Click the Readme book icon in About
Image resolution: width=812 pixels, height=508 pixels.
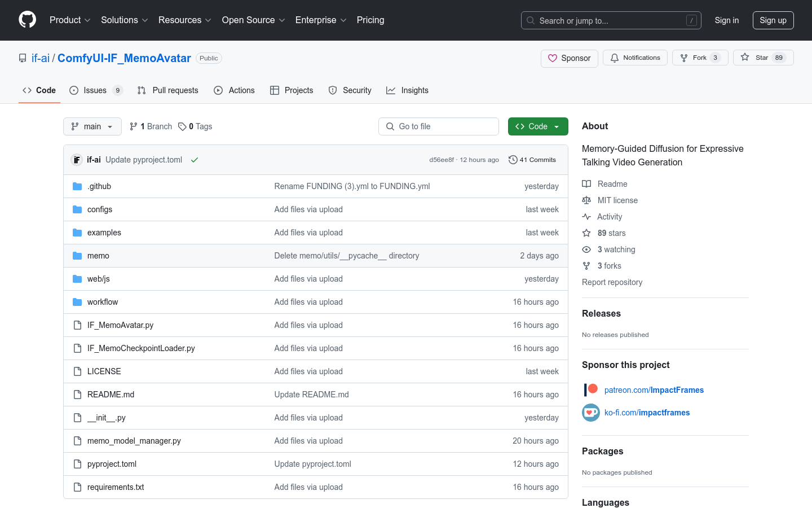586,184
